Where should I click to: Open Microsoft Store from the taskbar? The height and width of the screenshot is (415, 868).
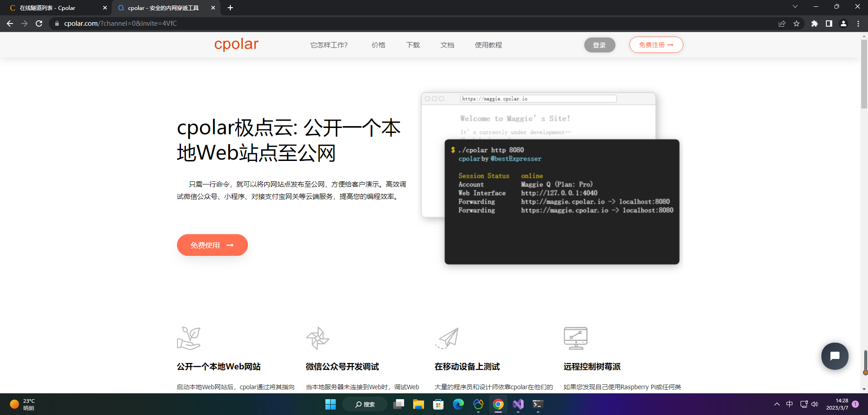point(439,404)
